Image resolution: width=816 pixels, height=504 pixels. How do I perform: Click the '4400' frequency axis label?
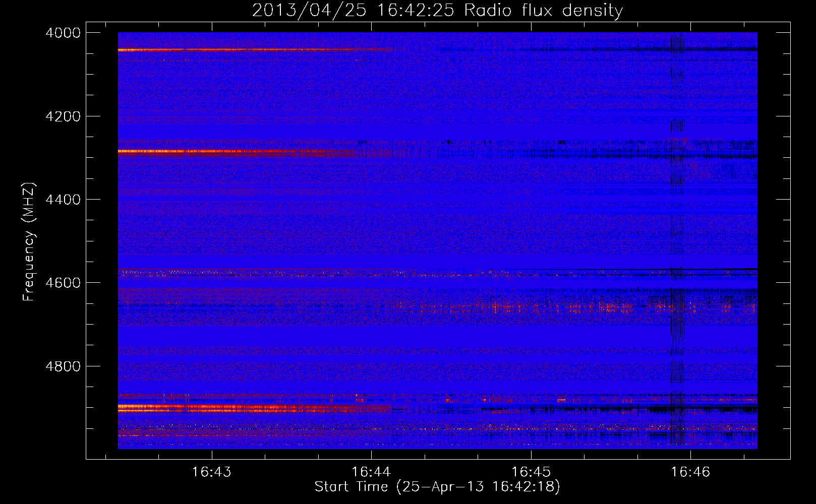click(x=63, y=200)
